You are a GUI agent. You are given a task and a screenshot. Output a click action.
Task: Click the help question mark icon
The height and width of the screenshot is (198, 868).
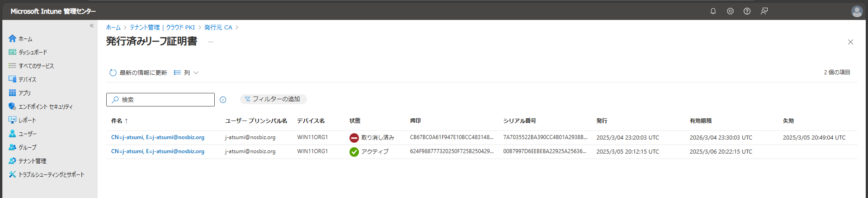tap(747, 11)
